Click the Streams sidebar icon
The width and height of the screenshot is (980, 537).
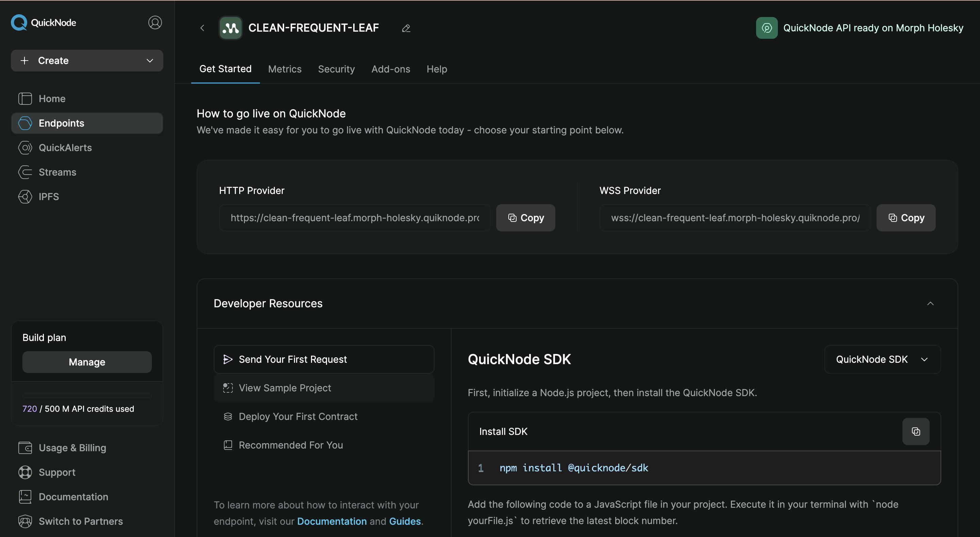pyautogui.click(x=25, y=172)
